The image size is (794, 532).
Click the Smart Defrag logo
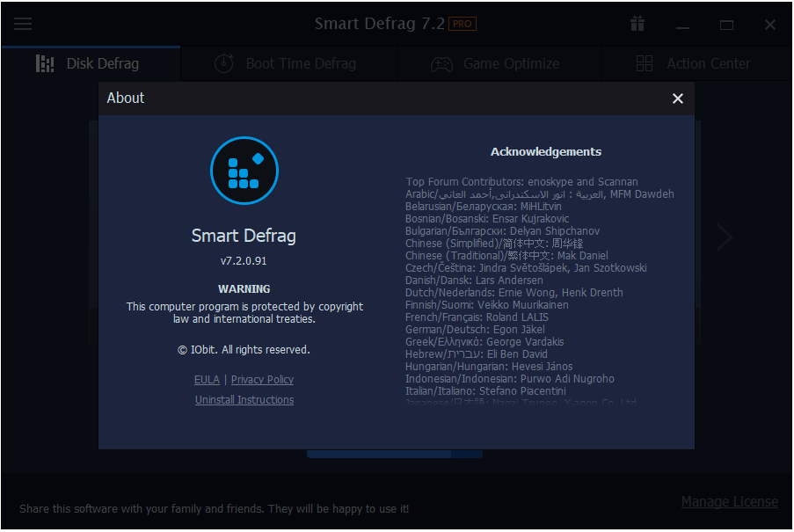click(x=244, y=170)
